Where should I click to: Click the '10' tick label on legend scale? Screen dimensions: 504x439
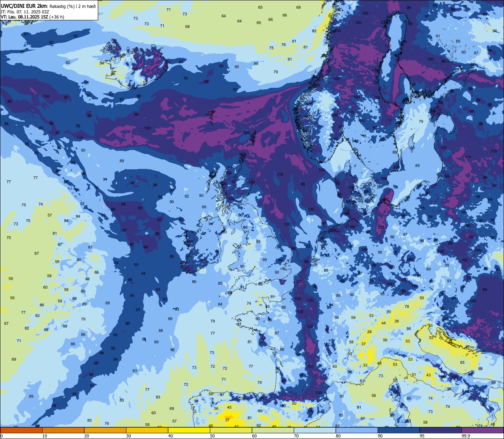pos(44,436)
